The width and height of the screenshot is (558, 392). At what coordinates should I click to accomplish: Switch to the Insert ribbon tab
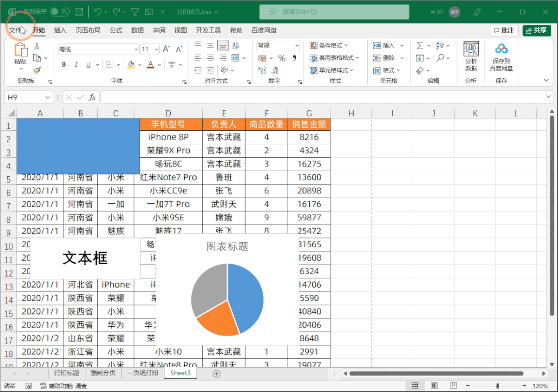coord(60,30)
